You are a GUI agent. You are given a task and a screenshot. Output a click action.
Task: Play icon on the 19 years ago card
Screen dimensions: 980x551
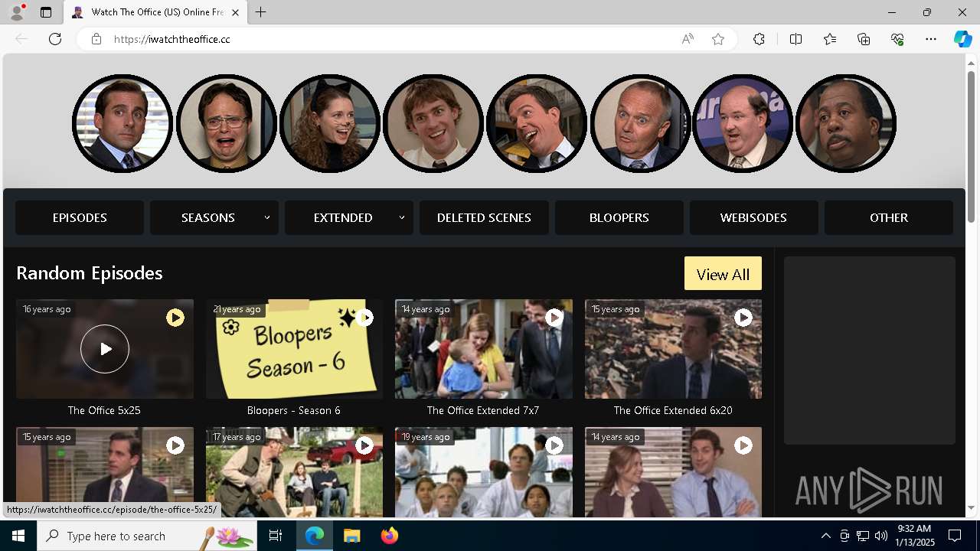click(x=554, y=445)
